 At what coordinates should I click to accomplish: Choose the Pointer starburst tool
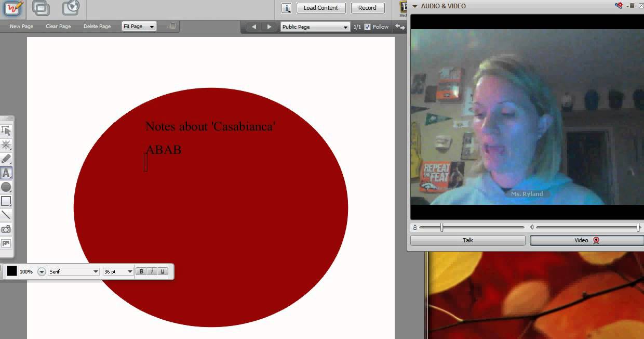pos(6,145)
